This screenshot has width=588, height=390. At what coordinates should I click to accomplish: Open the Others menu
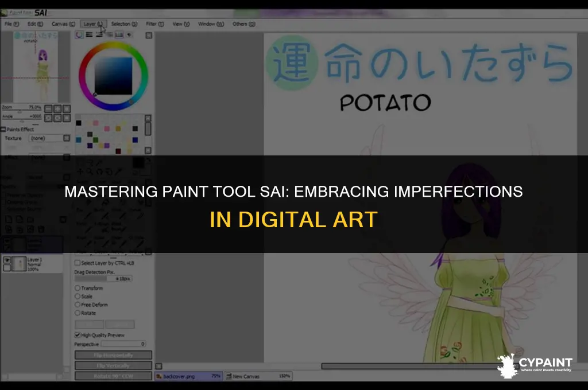[x=243, y=24]
